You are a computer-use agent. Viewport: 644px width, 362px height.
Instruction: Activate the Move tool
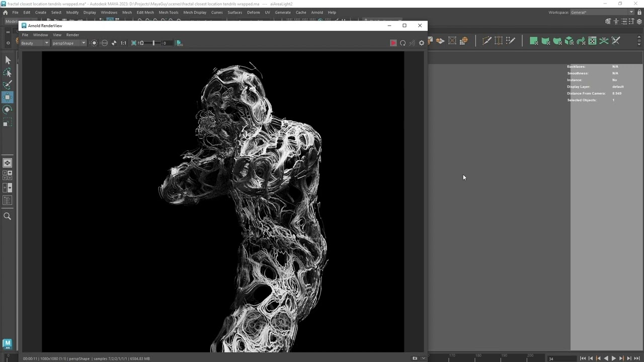(8, 97)
